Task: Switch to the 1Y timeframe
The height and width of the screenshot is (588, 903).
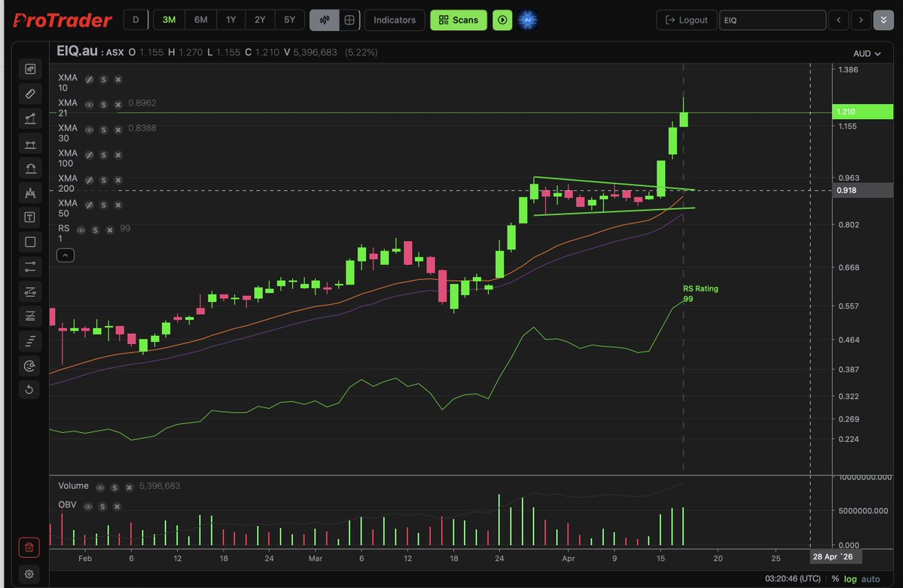Action: click(230, 19)
